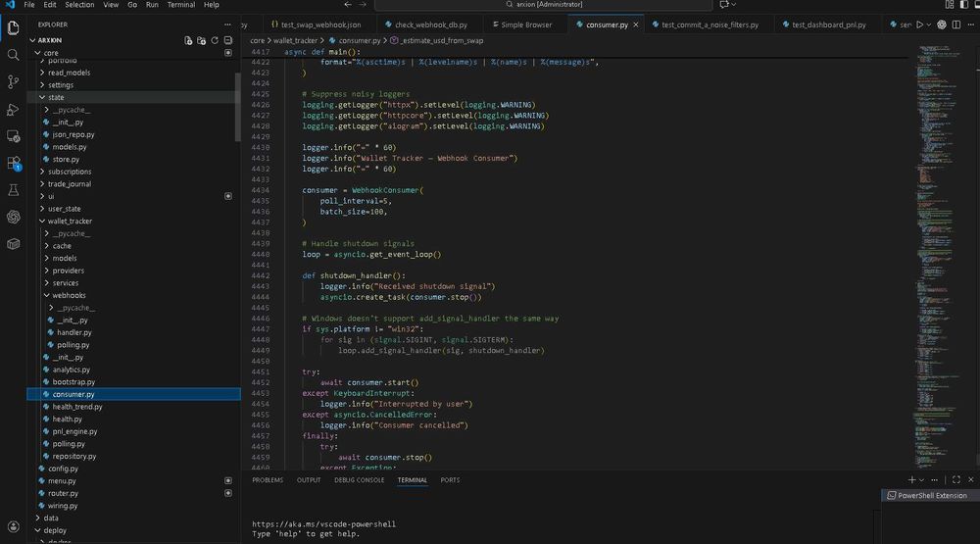Collapse the webhooks folder
Image resolution: width=980 pixels, height=544 pixels.
click(x=133, y=295)
